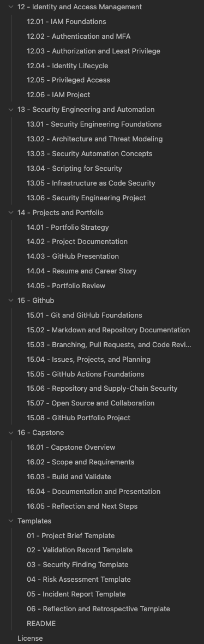Viewport: 204px width, 644px height.
Task: Select 05 - Incident Report Template
Action: click(x=76, y=594)
